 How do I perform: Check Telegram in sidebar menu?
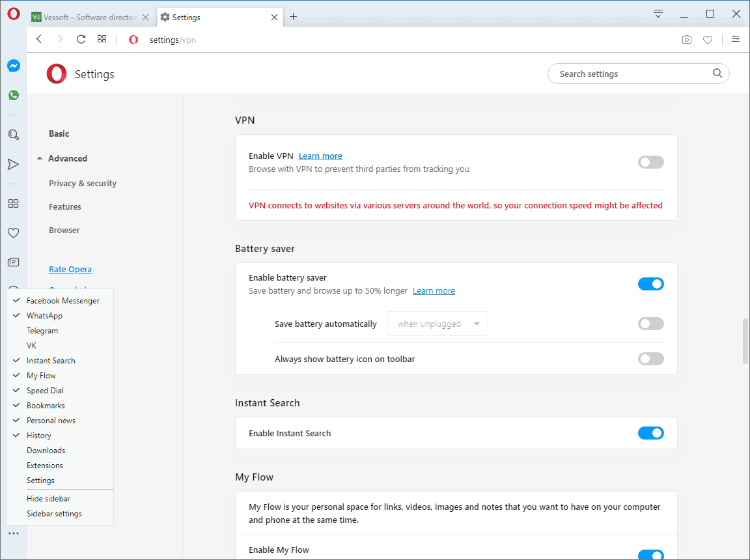(x=60, y=330)
